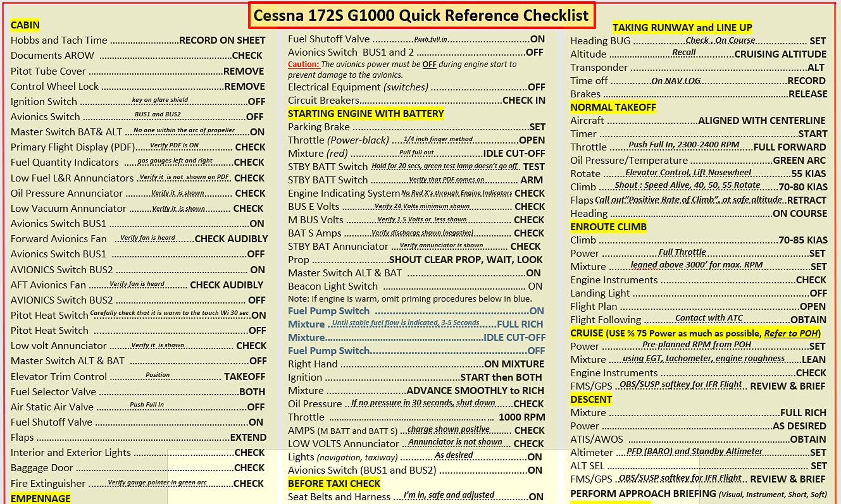The height and width of the screenshot is (504, 841).
Task: Select the "1000 RPM" throttle value
Action: [521, 417]
